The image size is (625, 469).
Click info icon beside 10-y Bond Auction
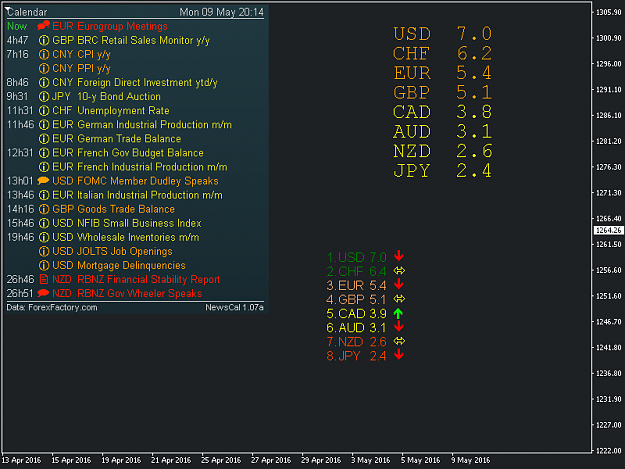pos(44,96)
